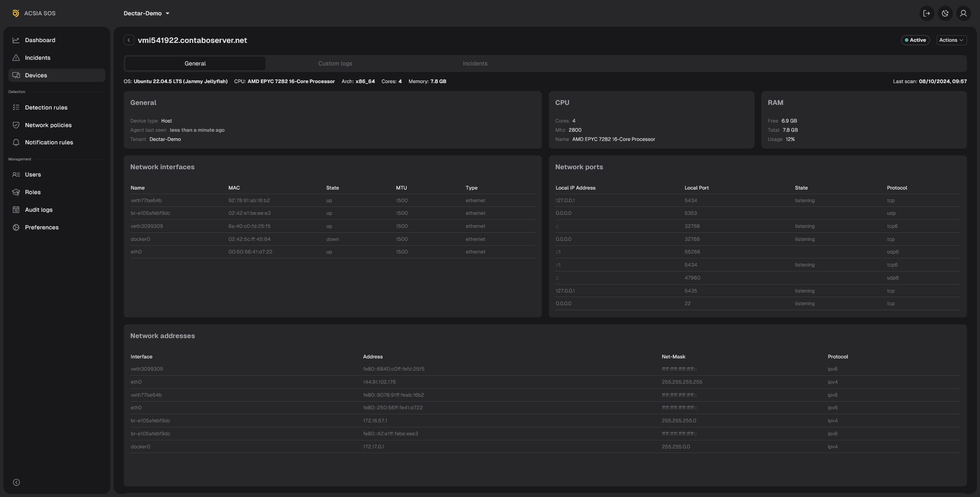Click address 172.17.0.1
The width and height of the screenshot is (980, 497).
click(373, 447)
